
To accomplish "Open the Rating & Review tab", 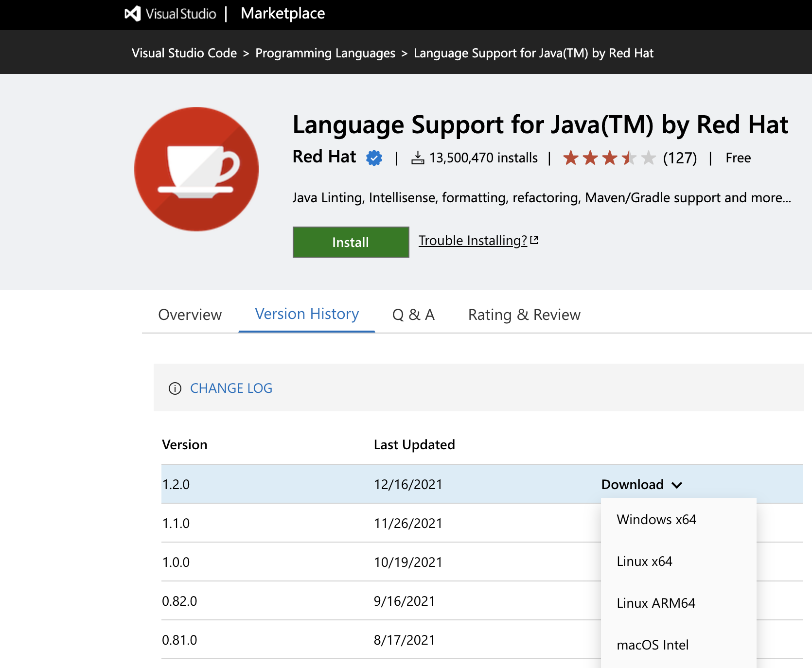I will point(524,315).
